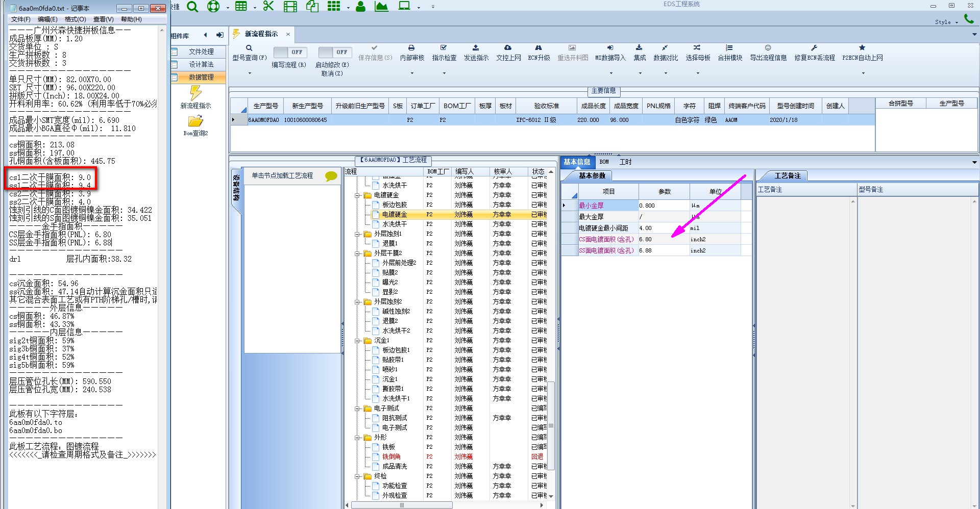Image resolution: width=980 pixels, height=509 pixels.
Task: Open Bom查询2 folder icon in sidebar
Action: (195, 121)
